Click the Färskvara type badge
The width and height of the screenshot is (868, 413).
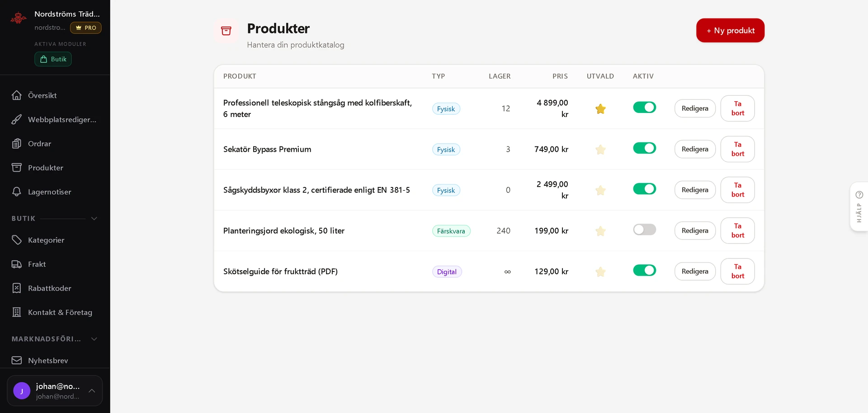[x=451, y=231]
